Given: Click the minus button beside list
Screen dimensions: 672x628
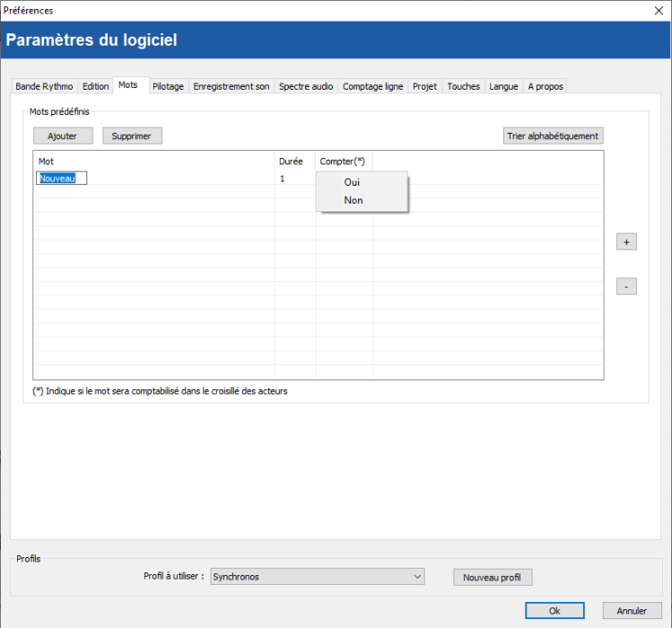Looking at the screenshot, I should pyautogui.click(x=626, y=287).
